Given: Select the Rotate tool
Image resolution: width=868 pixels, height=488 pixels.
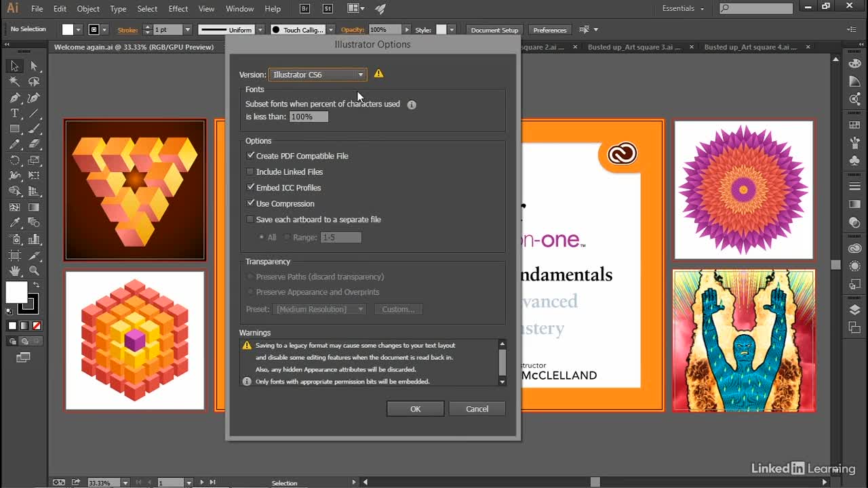Looking at the screenshot, I should pos(14,161).
